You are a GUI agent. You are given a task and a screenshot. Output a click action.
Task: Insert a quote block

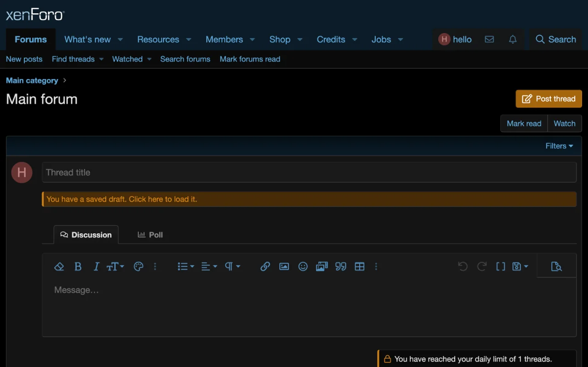340,266
